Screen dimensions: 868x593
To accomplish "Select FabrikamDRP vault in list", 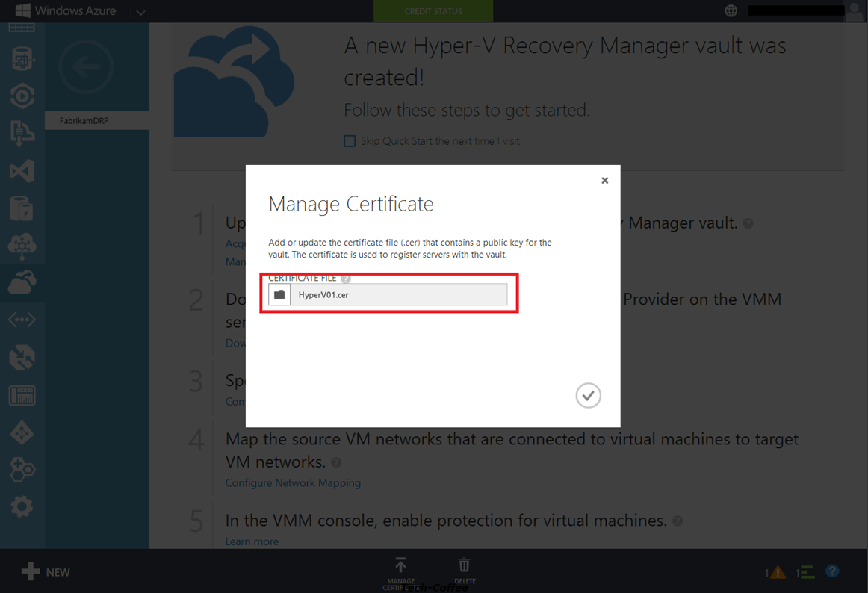I will [97, 121].
